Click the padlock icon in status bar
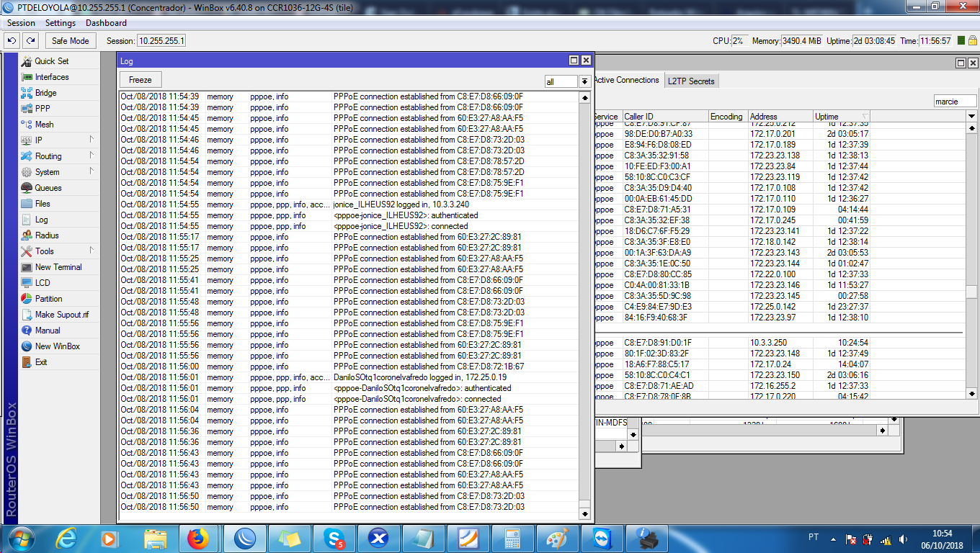 coord(974,41)
